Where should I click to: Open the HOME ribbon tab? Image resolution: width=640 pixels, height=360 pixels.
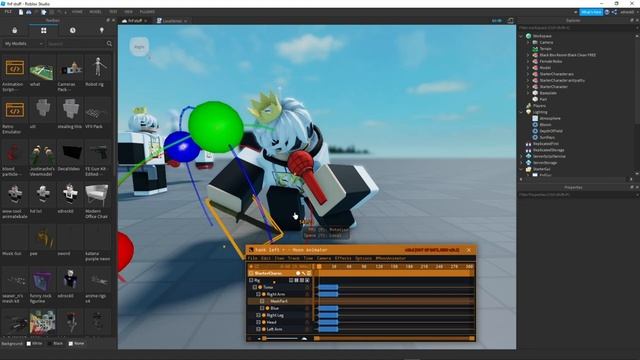pos(77,12)
